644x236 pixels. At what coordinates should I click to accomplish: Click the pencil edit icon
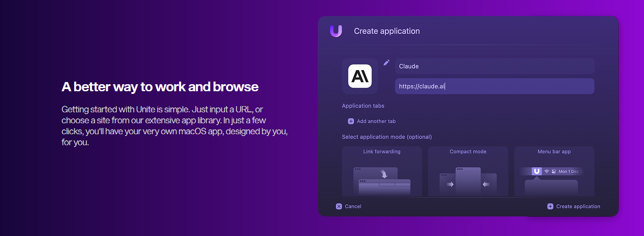pos(386,63)
